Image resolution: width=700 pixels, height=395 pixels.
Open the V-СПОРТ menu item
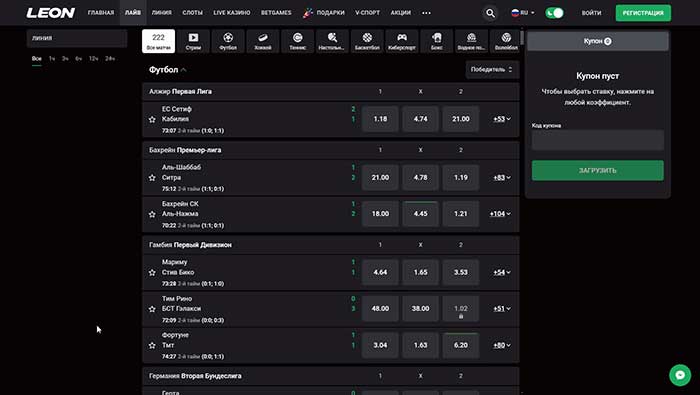click(367, 13)
